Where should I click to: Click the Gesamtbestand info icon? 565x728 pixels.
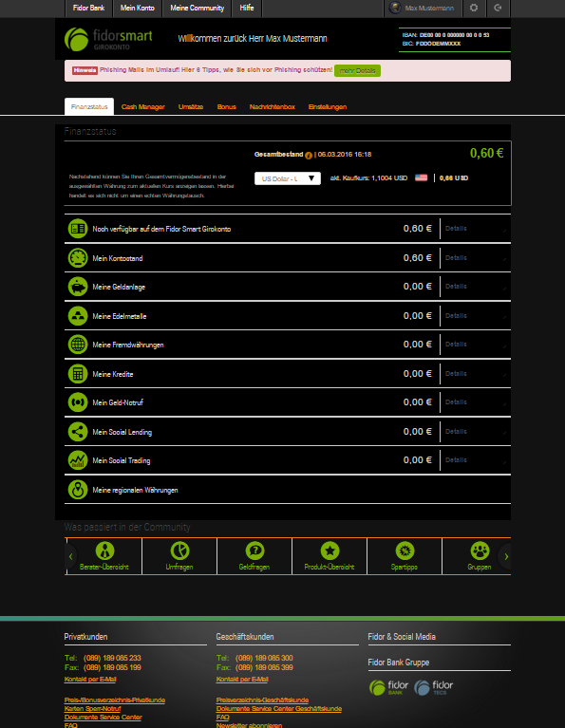(308, 155)
